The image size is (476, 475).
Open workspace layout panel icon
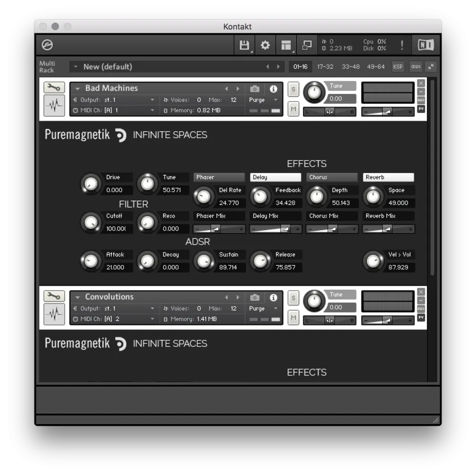[286, 45]
